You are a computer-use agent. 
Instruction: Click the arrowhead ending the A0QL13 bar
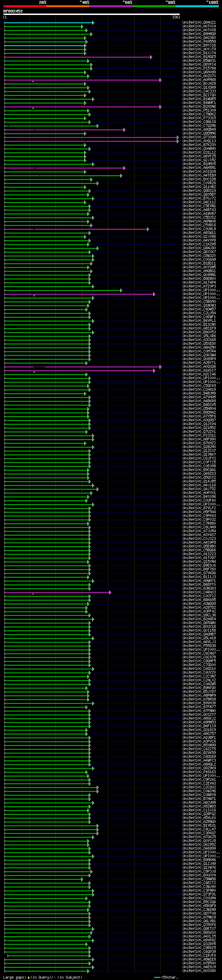coord(178,141)
